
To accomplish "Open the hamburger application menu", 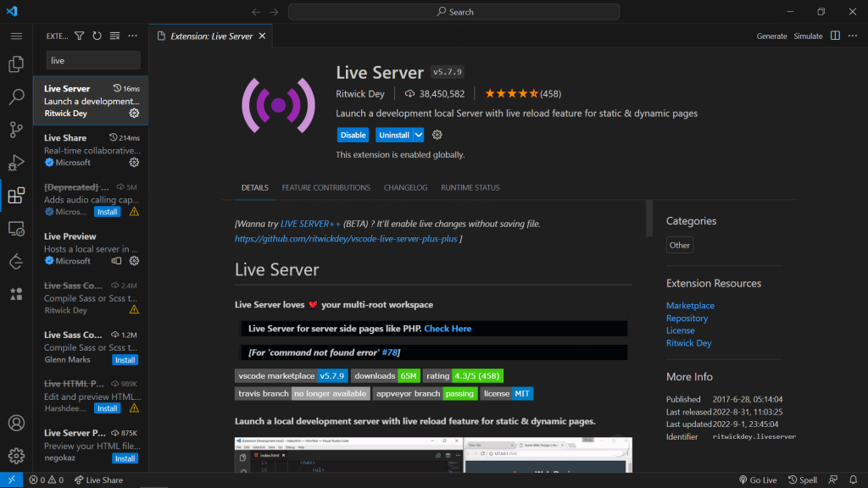I will tap(16, 36).
